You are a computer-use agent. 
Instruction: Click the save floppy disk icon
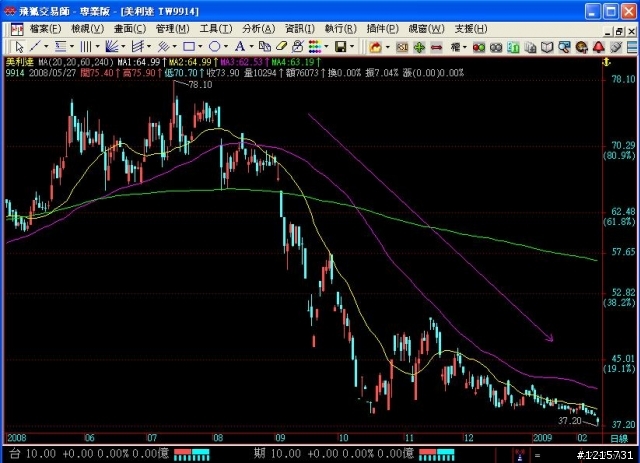point(340,47)
